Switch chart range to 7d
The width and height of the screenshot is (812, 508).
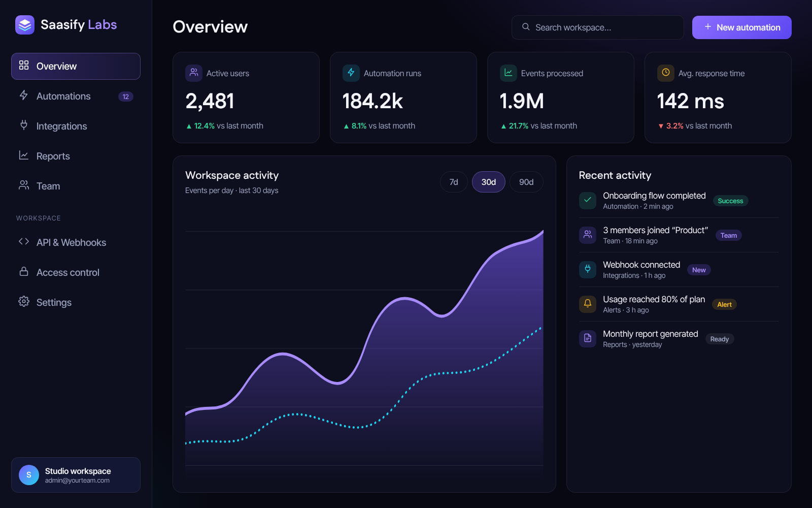pos(454,182)
